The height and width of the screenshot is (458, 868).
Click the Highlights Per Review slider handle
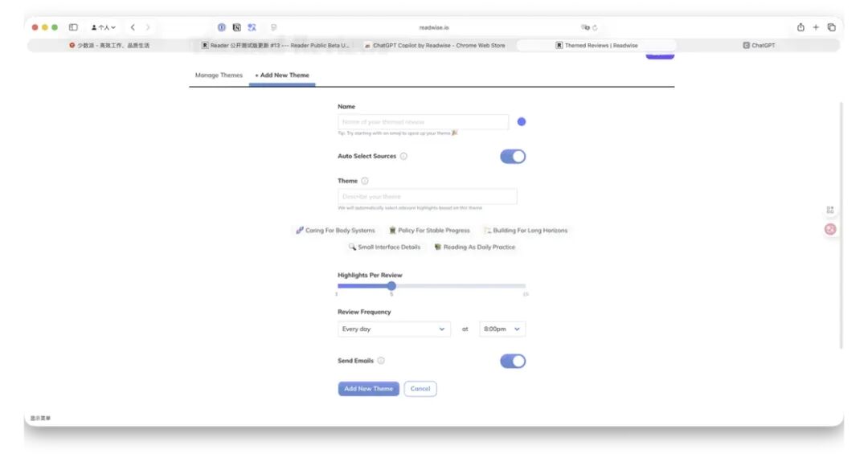tap(391, 286)
